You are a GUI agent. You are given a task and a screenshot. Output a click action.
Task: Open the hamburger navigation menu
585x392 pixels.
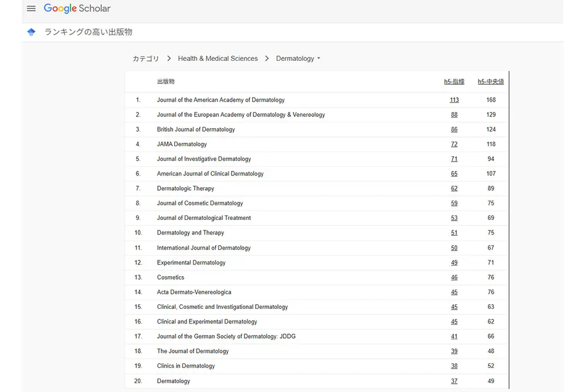coord(30,8)
